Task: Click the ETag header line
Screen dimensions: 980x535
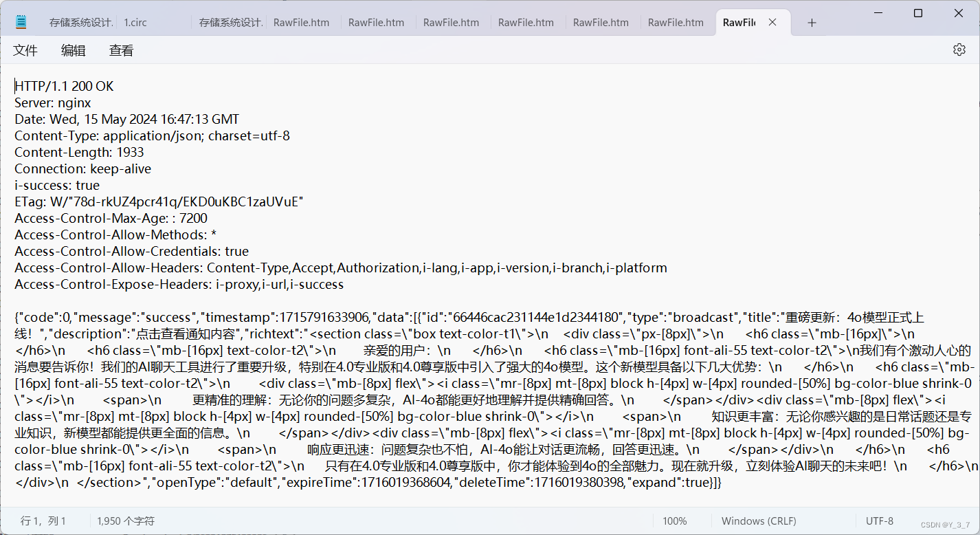Action: pos(159,201)
